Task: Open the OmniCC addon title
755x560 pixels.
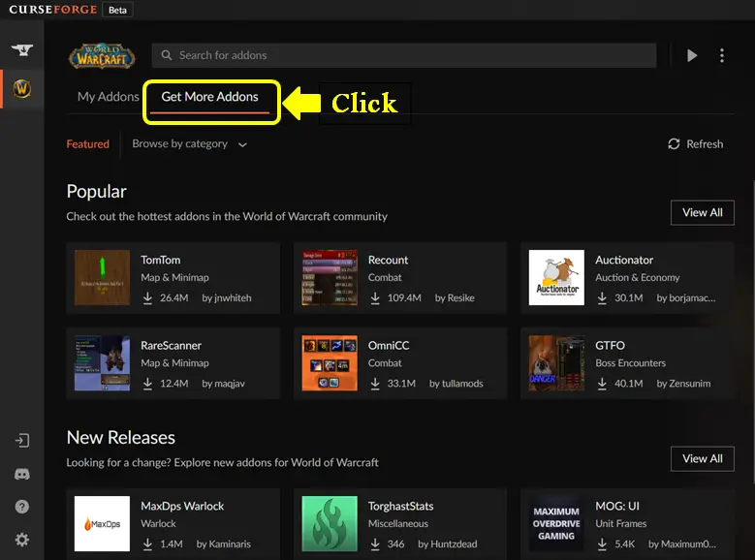Action: [389, 346]
